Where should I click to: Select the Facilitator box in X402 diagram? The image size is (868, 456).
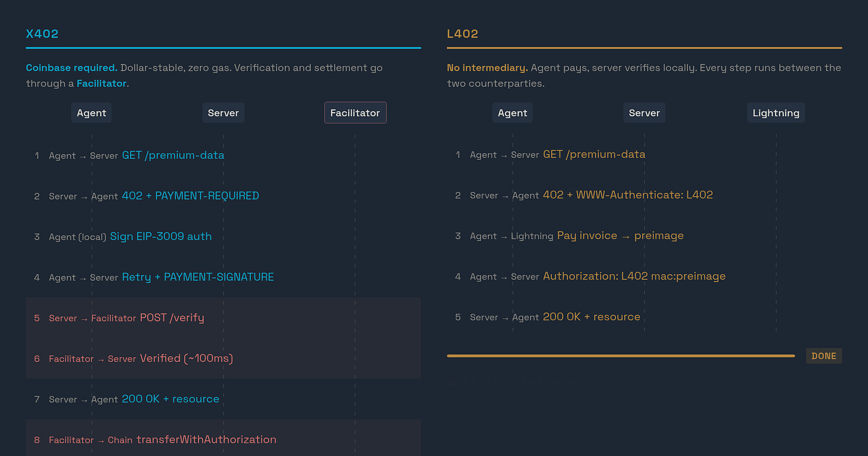[355, 113]
